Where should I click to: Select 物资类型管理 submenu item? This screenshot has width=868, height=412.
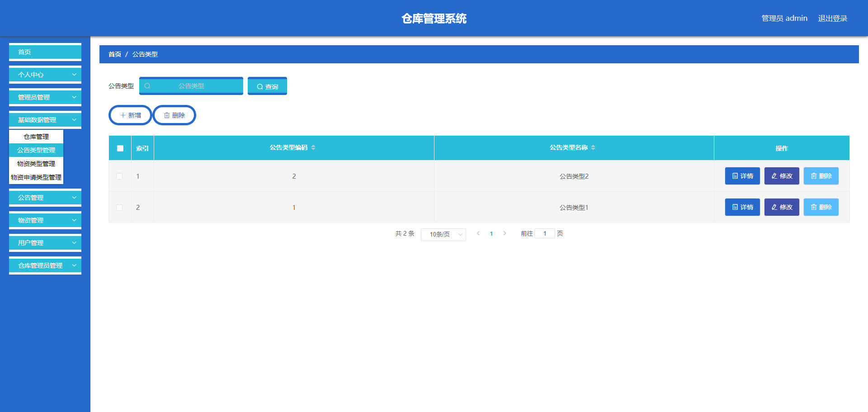36,164
